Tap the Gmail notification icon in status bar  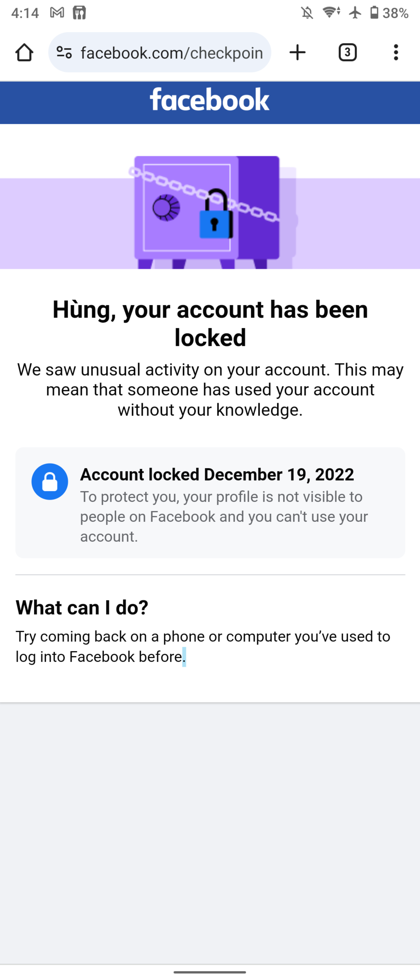(x=57, y=13)
